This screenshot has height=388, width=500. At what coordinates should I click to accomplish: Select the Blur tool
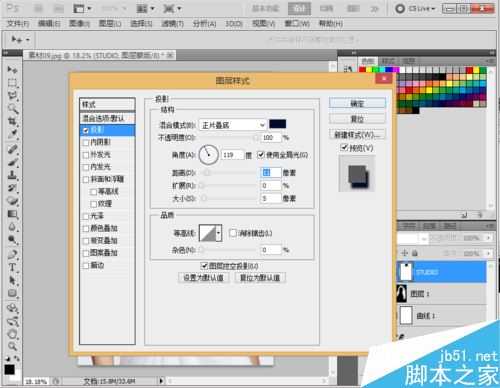[x=12, y=227]
